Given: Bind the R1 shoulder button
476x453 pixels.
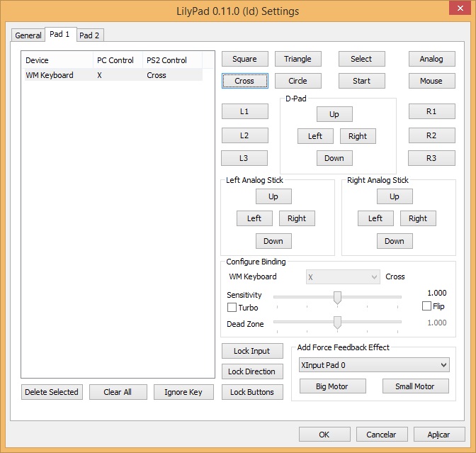Looking at the screenshot, I should [x=431, y=111].
